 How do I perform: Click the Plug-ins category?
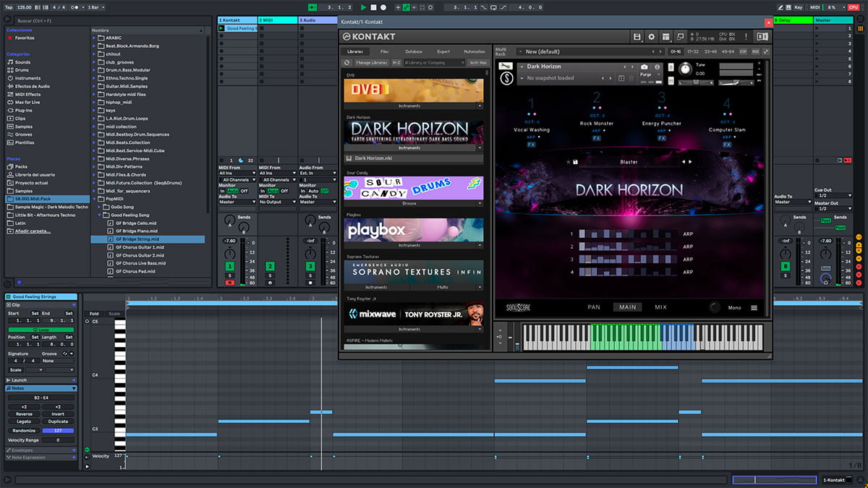coord(24,110)
